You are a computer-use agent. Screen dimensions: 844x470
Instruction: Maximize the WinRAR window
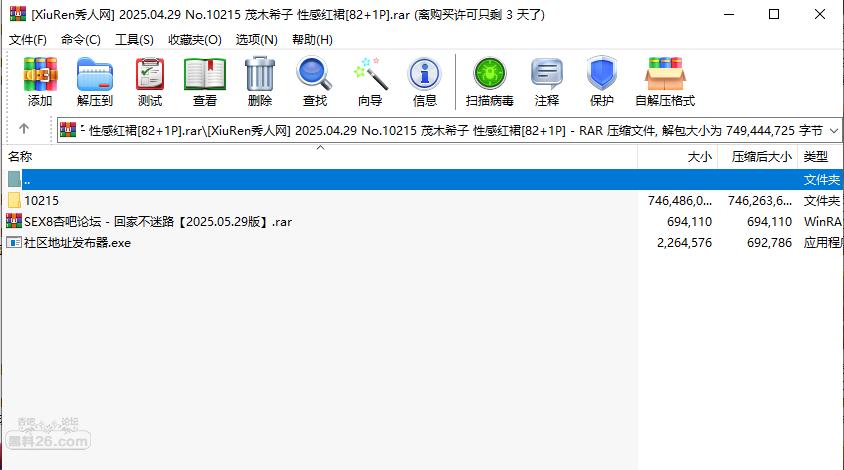(x=774, y=14)
